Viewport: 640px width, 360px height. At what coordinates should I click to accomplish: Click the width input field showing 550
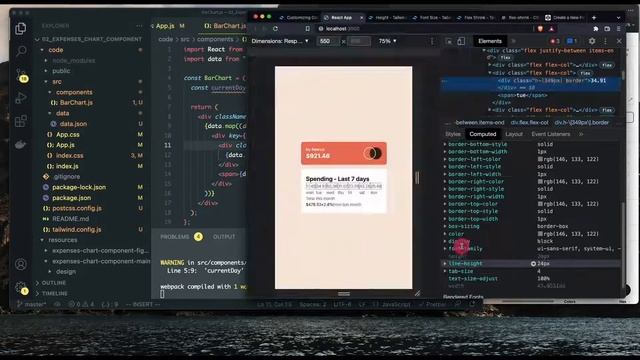(x=328, y=41)
